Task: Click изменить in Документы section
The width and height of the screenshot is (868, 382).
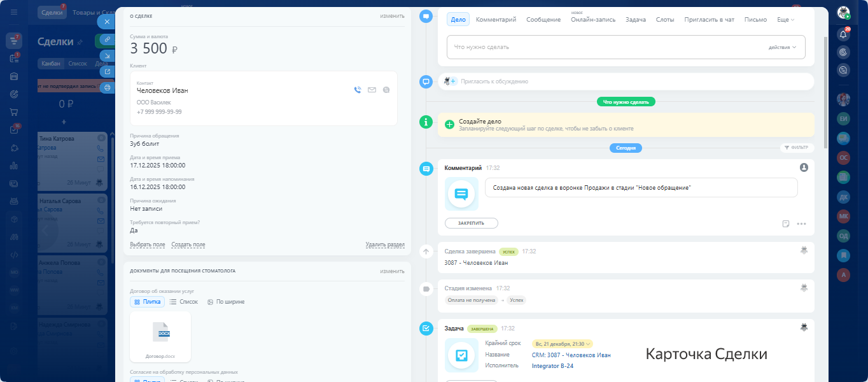Action: (x=392, y=271)
